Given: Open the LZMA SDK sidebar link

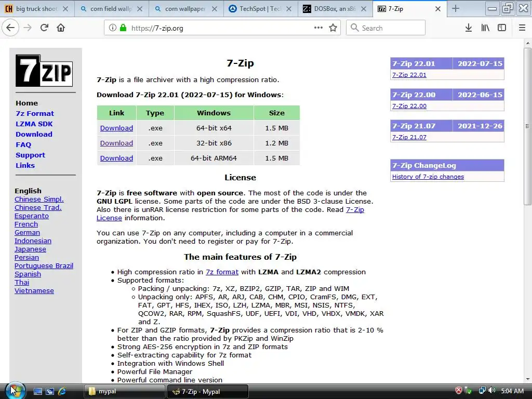Looking at the screenshot, I should [x=34, y=124].
